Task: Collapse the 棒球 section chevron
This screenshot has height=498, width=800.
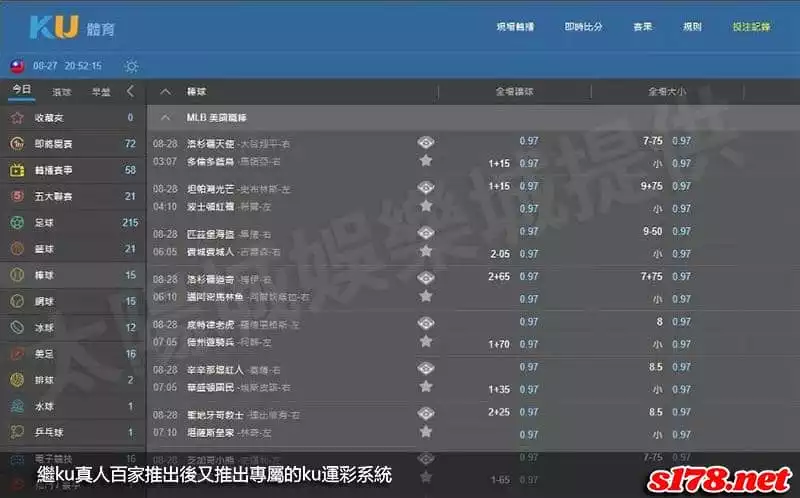Action: coord(165,92)
